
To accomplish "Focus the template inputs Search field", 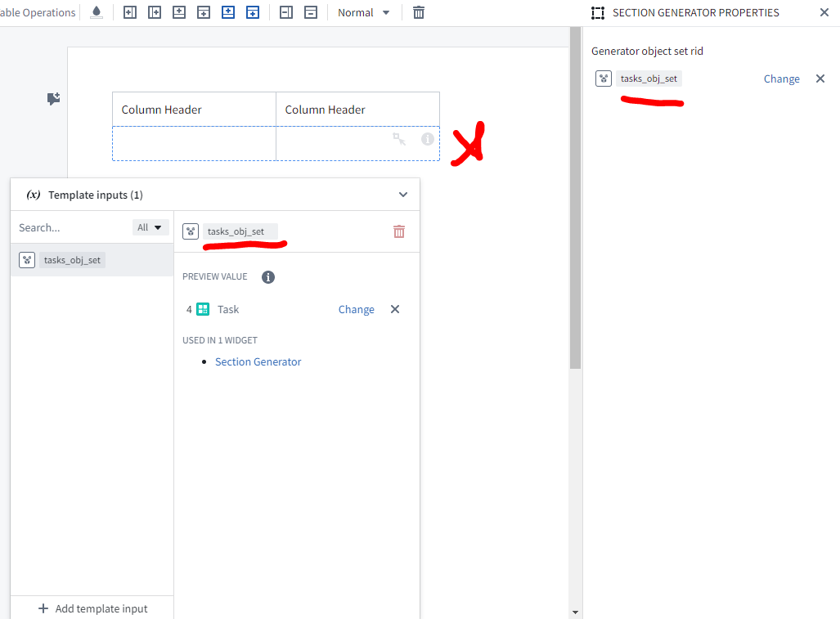I will pyautogui.click(x=72, y=227).
